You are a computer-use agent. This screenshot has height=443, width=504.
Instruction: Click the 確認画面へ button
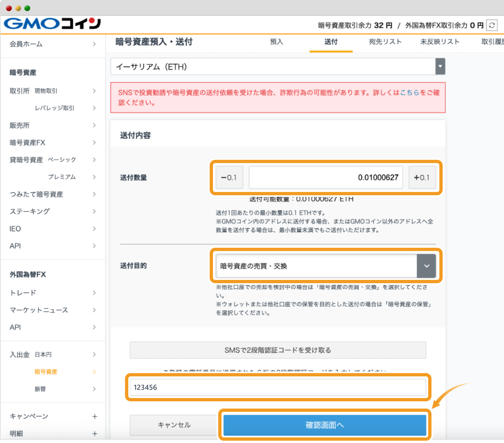coord(325,425)
